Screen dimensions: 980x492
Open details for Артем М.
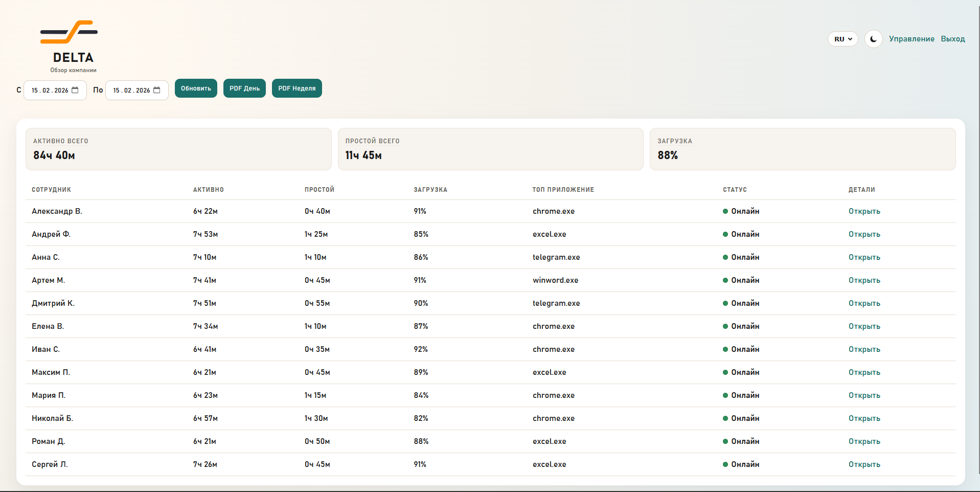tap(864, 280)
